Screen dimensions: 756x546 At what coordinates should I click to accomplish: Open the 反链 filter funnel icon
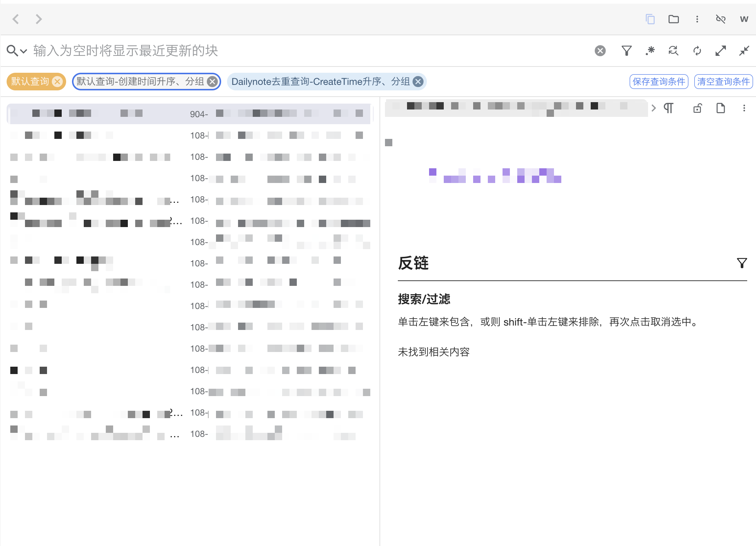pos(742,263)
